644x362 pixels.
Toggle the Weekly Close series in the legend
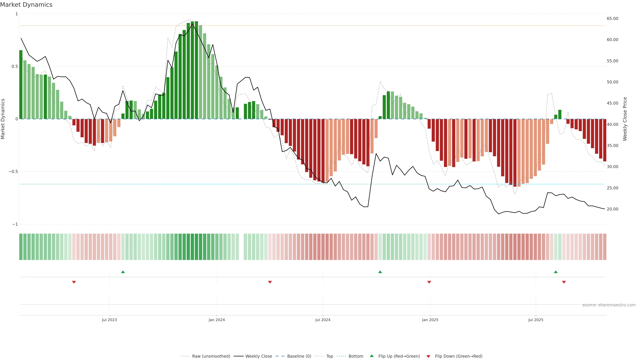[x=258, y=356]
